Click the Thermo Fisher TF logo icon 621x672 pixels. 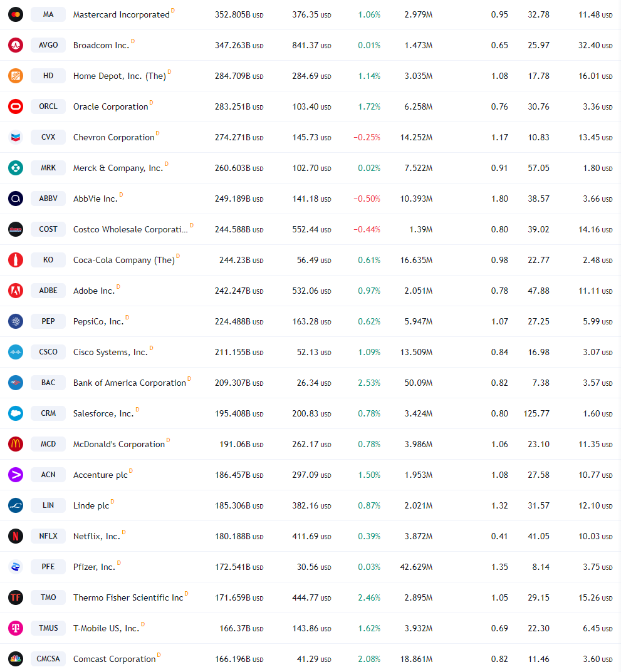[16, 597]
